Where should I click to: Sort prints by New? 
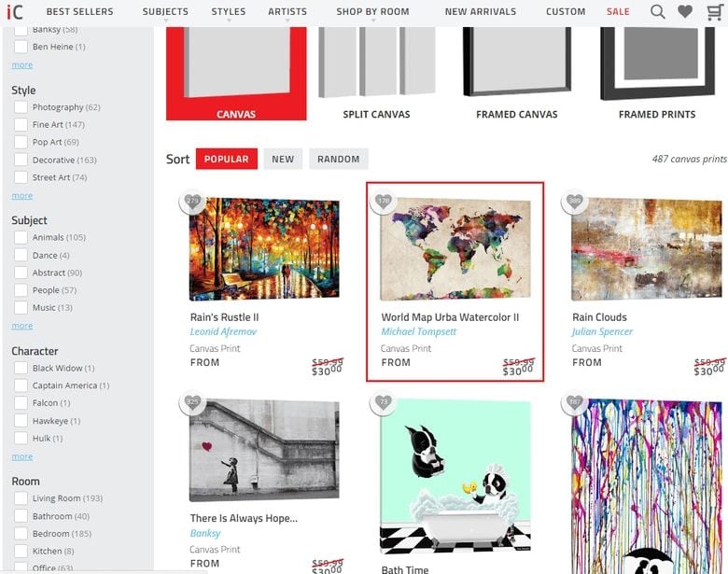point(283,159)
